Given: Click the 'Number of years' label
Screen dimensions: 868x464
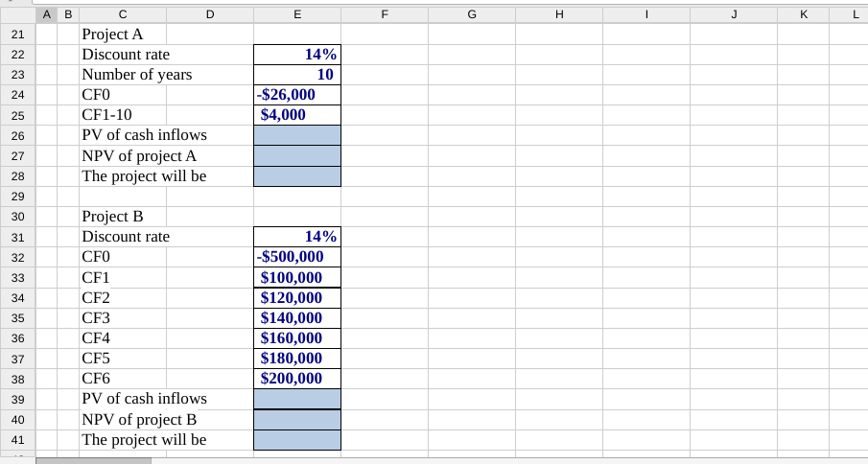Looking at the screenshot, I should (x=137, y=75).
